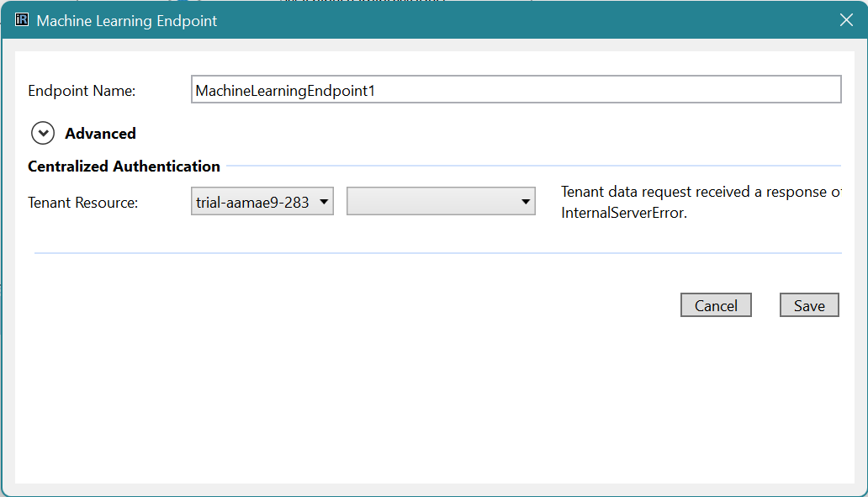Expand the blank authentication dropdown
The image size is (868, 497).
click(x=440, y=201)
